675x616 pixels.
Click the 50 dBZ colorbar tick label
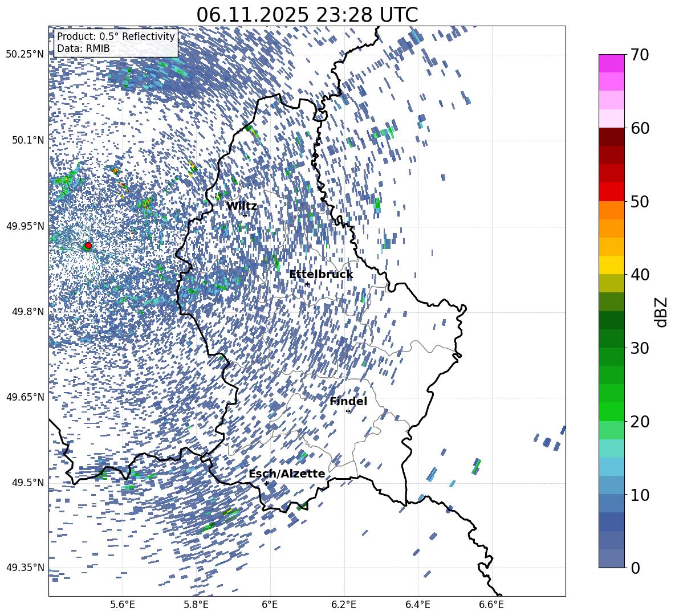pyautogui.click(x=640, y=201)
